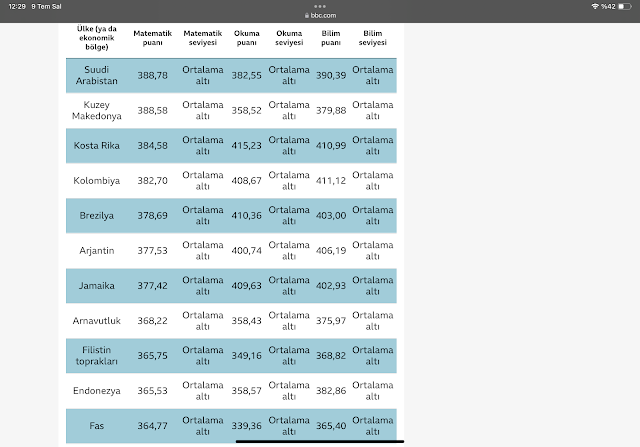Tap the Arnavutluk country cell
Screen dimensions: 640x447
pos(97,320)
